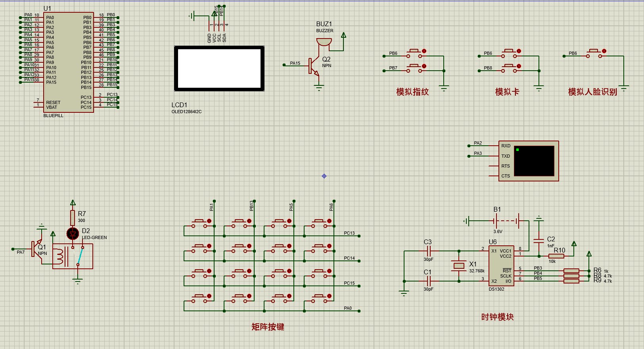
Task: Click the 矩阵按键 text label
Action: (268, 327)
